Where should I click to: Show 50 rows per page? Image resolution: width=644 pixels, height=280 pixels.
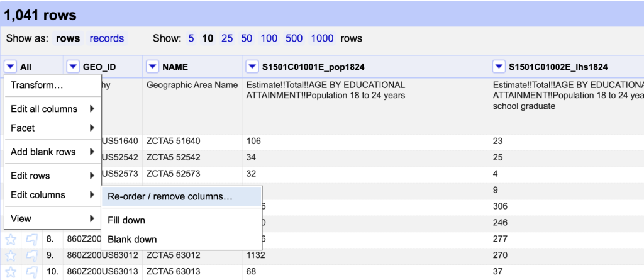(247, 38)
